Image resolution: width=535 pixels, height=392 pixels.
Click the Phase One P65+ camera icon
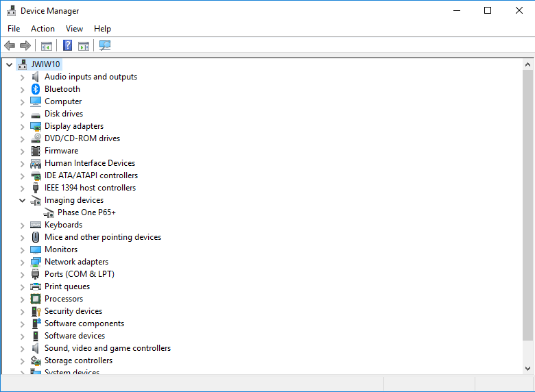[49, 213]
